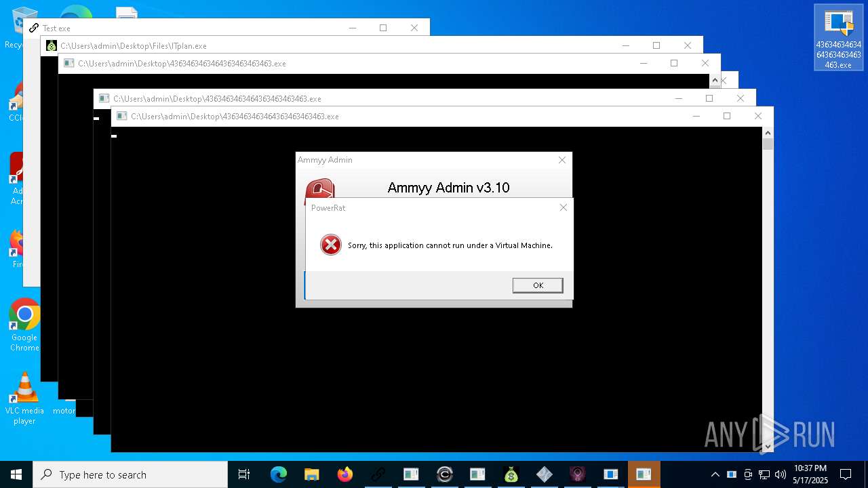Close the PowerRat dialog with its X
This screenshot has width=868, height=488.
click(x=563, y=207)
